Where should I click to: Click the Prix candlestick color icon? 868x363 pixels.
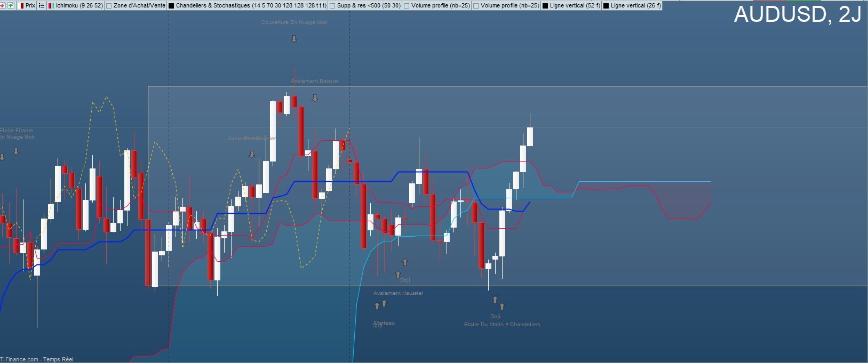point(22,5)
